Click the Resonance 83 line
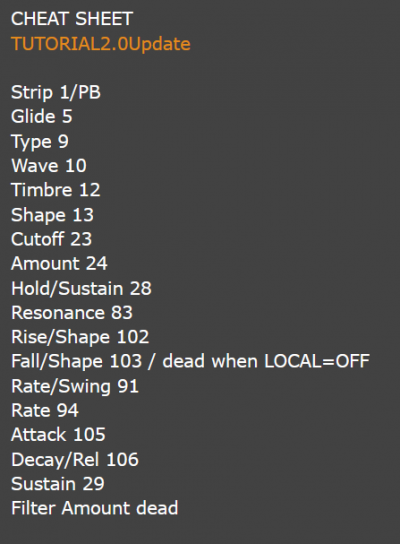The width and height of the screenshot is (400, 544). [72, 313]
